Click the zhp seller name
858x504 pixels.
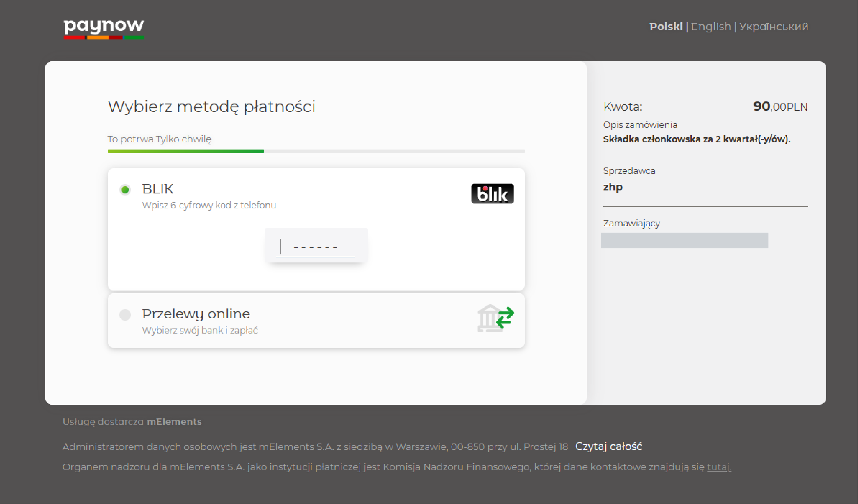tap(612, 187)
